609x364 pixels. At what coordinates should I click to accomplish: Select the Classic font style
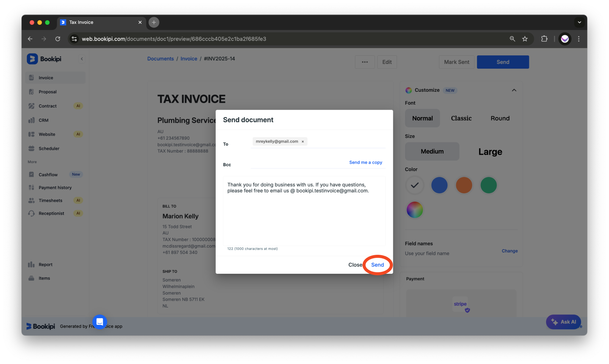pyautogui.click(x=461, y=118)
